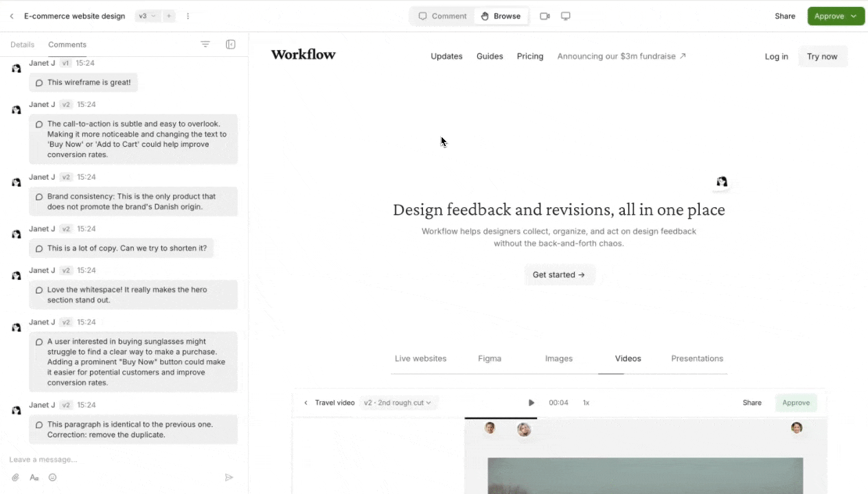The image size is (868, 494).
Task: Click the leftmost timeline avatar marker
Action: point(490,428)
